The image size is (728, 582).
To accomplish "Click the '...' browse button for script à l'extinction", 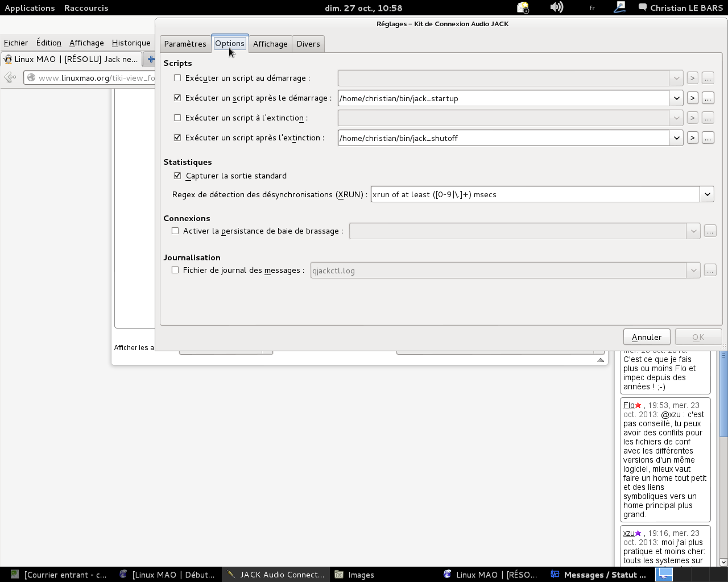I will pos(708,118).
